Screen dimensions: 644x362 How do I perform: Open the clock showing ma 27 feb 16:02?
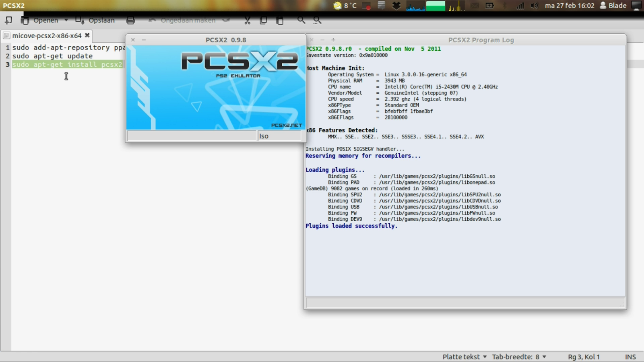(570, 6)
